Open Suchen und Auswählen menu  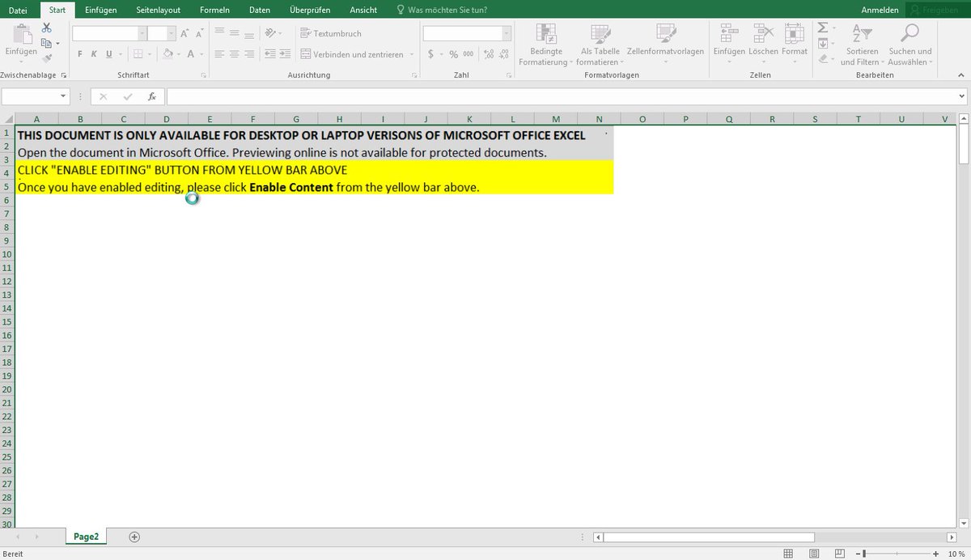point(910,45)
